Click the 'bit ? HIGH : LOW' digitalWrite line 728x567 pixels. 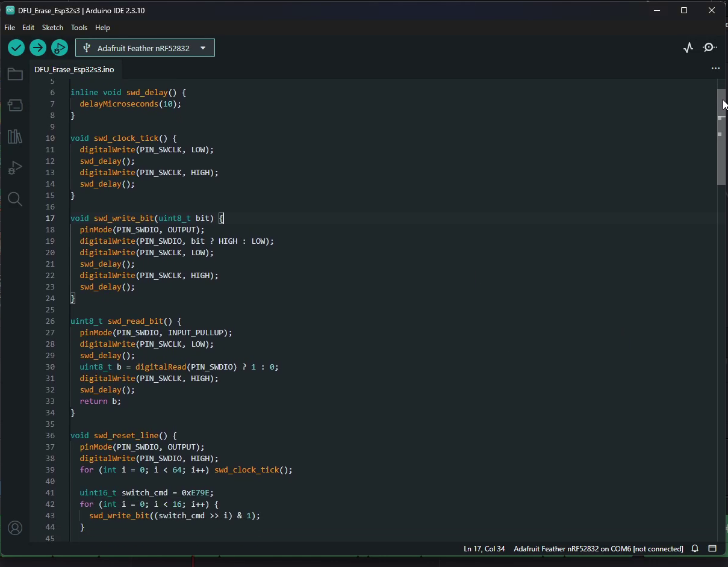click(x=177, y=241)
